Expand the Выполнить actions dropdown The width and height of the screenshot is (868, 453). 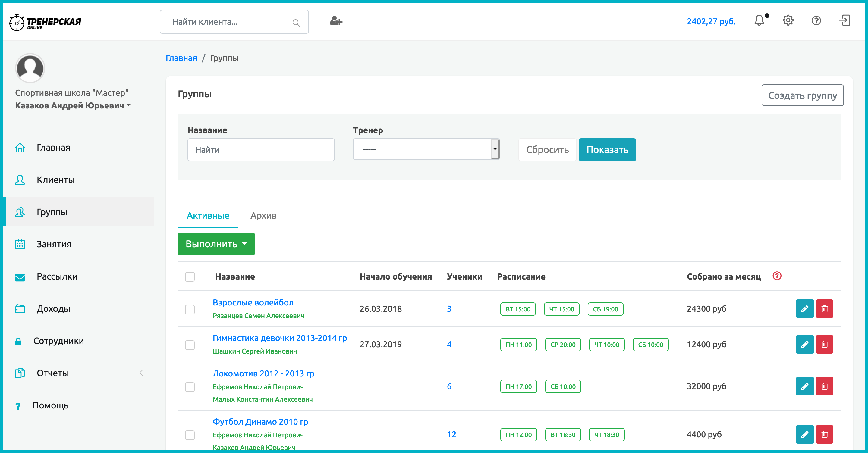tap(216, 244)
